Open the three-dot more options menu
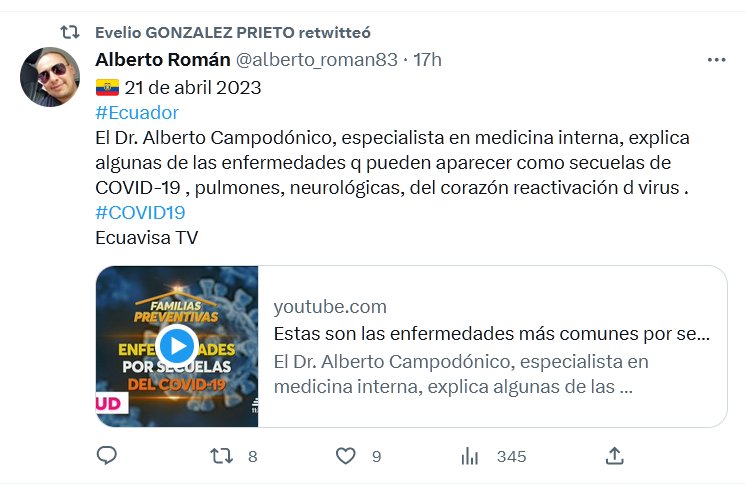 [716, 60]
